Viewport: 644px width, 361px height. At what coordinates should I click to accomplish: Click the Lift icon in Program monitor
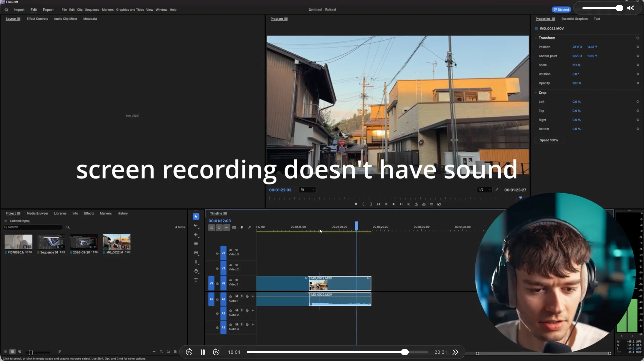[x=416, y=204]
